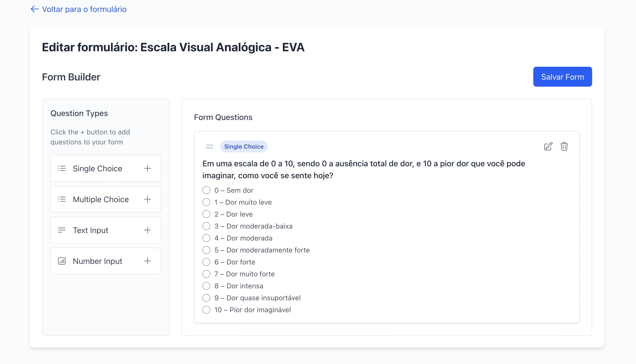The height and width of the screenshot is (364, 636).
Task: Click the Number Input question type card
Action: [98, 261]
